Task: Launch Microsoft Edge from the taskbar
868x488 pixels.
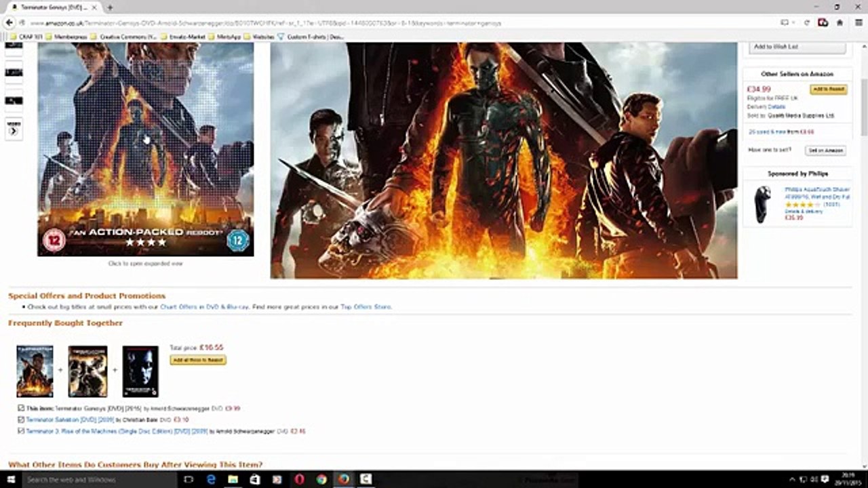Action: pos(211,479)
